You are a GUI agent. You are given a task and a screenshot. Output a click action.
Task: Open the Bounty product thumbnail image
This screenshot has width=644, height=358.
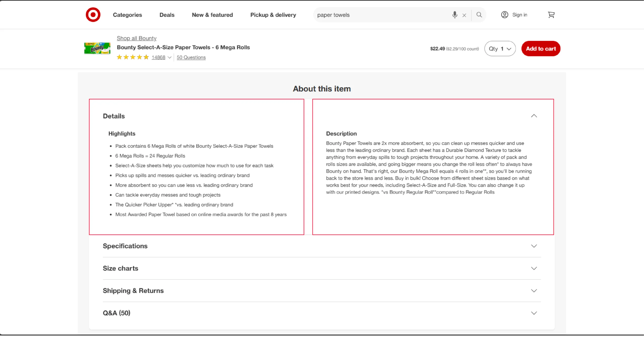[97, 48]
